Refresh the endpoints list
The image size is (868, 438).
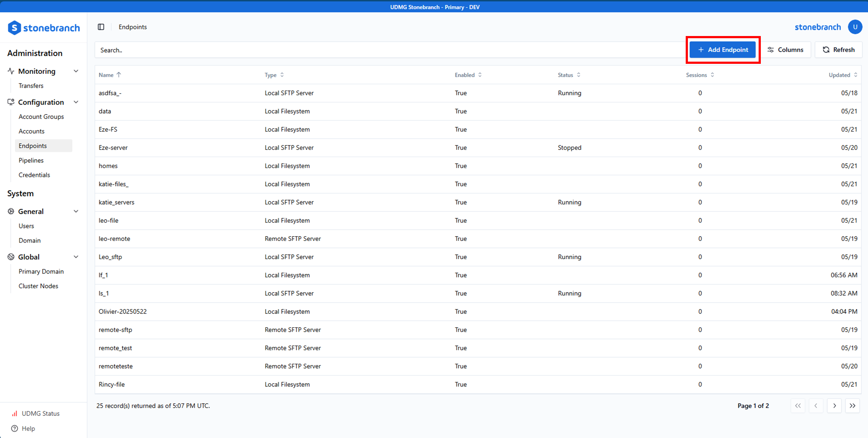point(838,50)
